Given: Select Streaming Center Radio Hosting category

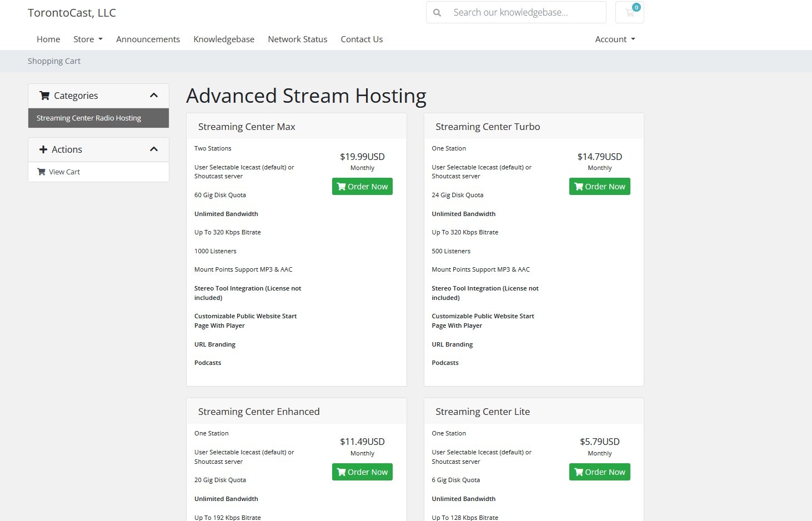Looking at the screenshot, I should pyautogui.click(x=98, y=118).
